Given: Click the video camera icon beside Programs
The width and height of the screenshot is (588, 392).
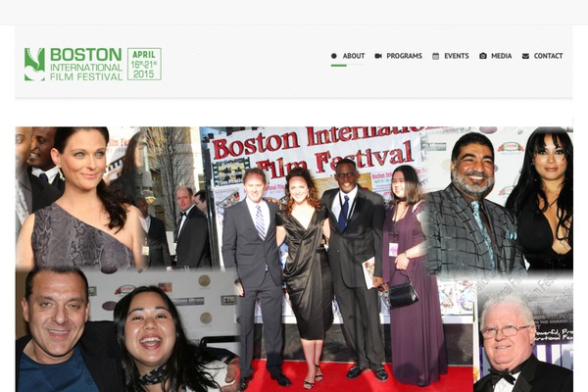Looking at the screenshot, I should tap(378, 56).
